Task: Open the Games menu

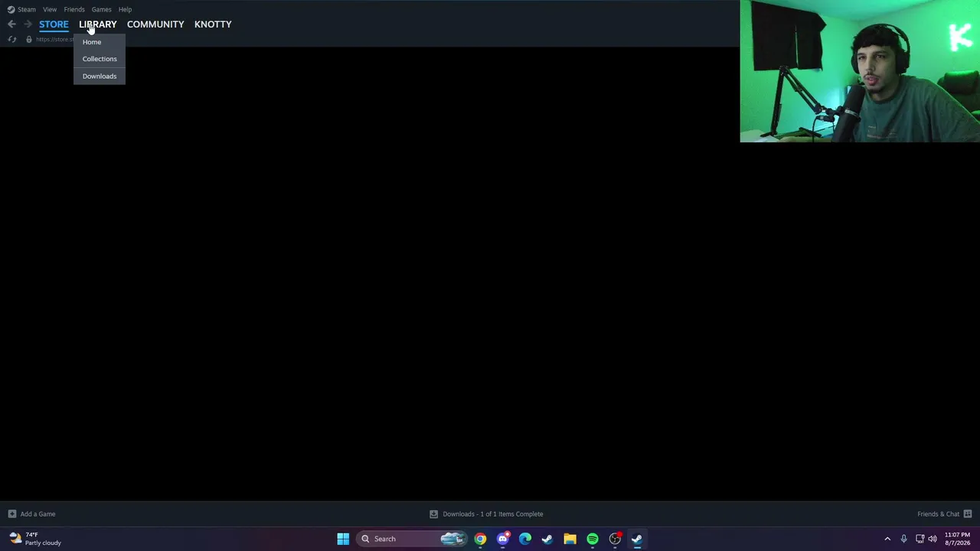Action: [102, 9]
